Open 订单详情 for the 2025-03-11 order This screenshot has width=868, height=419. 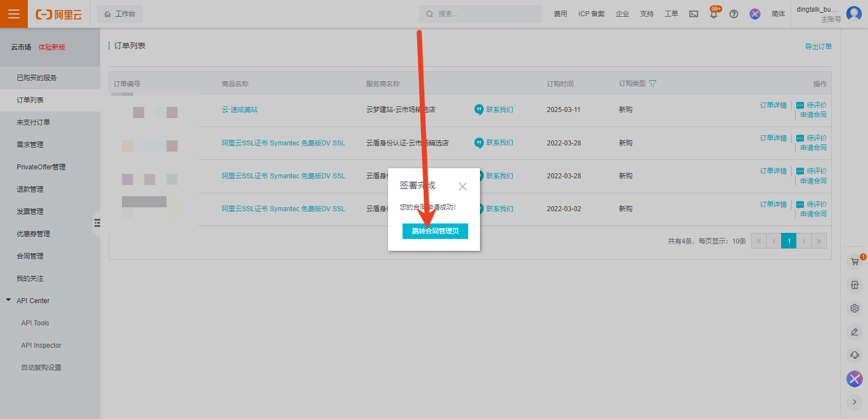[773, 105]
